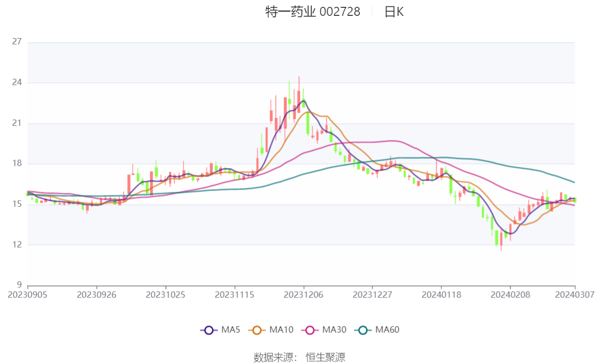Screen dimensions: 599x364
Task: Click the 20230905 x-axis date label
Action: [x=27, y=295]
